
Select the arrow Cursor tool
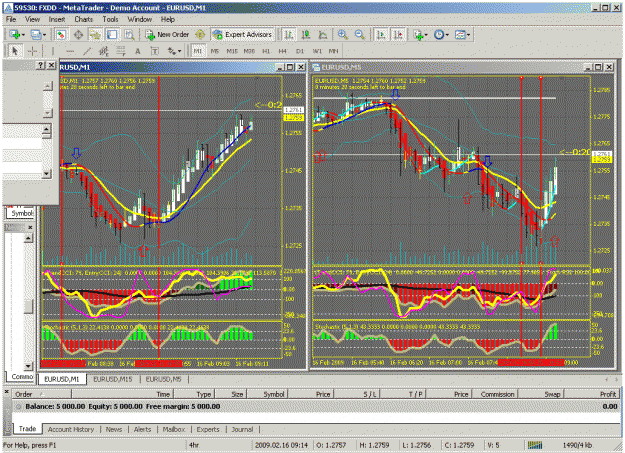[15, 51]
